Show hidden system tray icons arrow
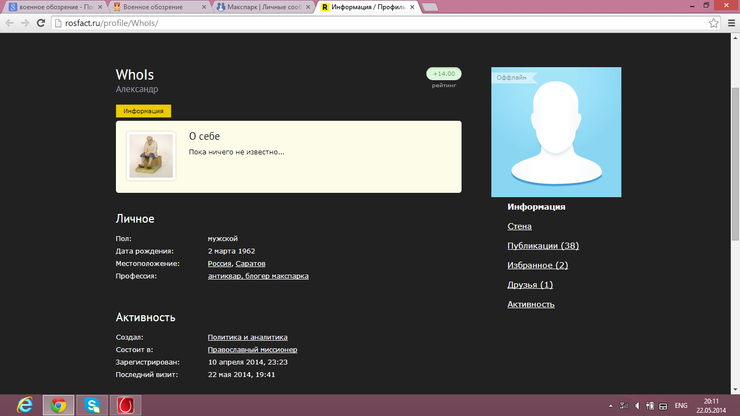This screenshot has height=416, width=740. [x=610, y=406]
